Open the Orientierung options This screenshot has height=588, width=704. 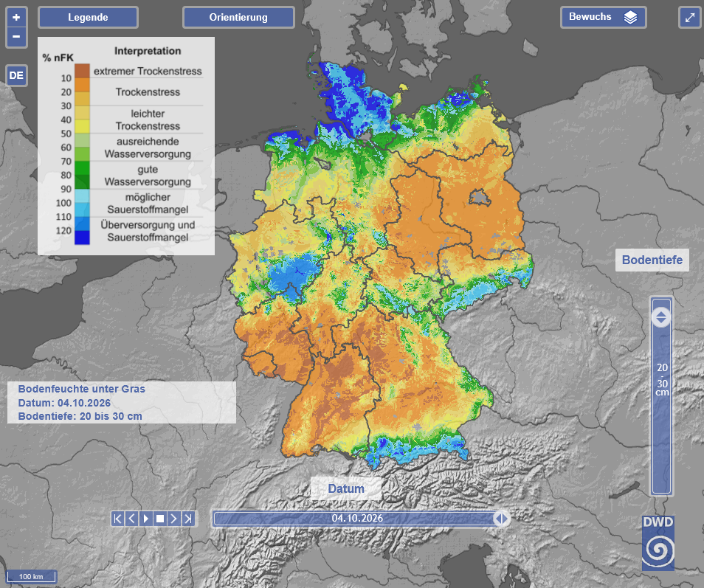click(x=238, y=18)
